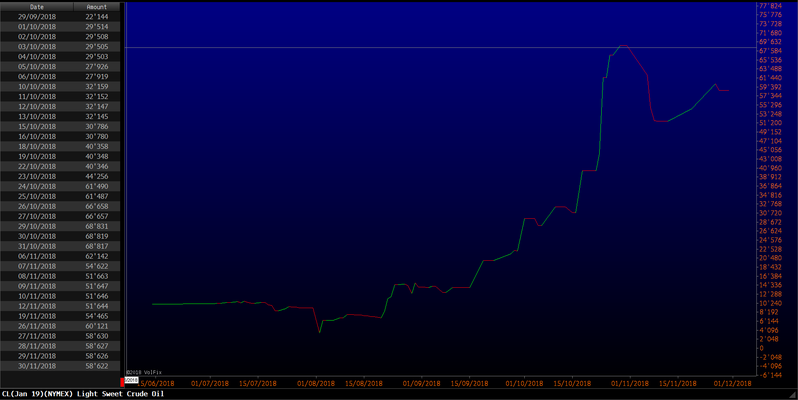Sort by the Date column header
The image size is (798, 400).
pos(37,7)
